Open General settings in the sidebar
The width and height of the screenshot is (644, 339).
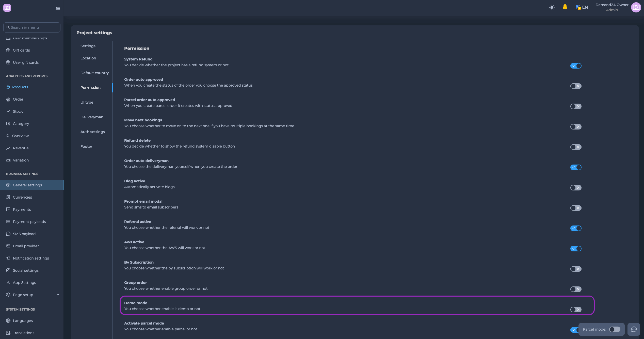pos(32,185)
